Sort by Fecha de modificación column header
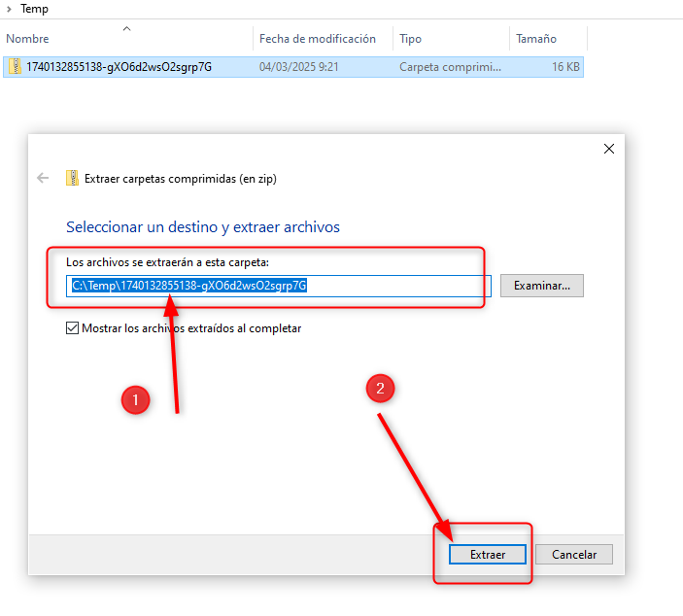 coord(318,39)
